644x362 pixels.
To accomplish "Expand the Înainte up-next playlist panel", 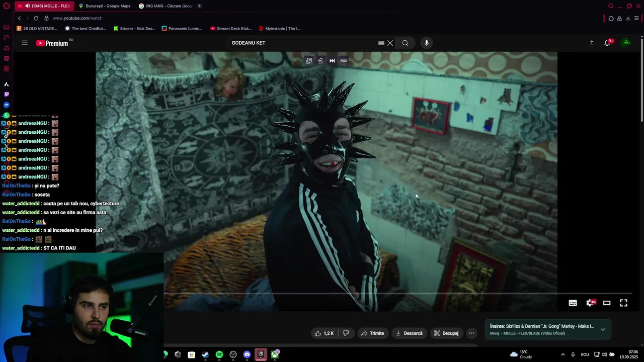I will 603,329.
